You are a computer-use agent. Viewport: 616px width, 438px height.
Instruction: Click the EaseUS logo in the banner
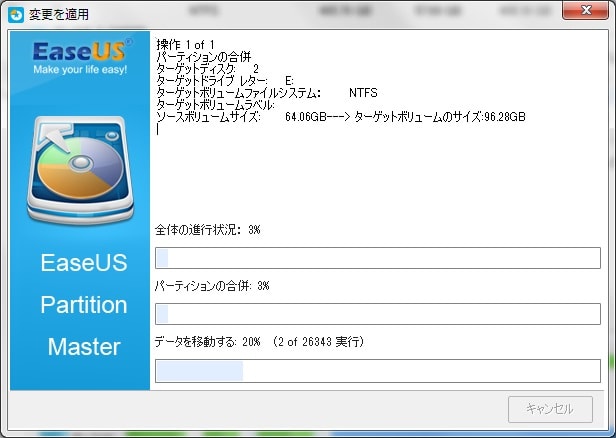pyautogui.click(x=78, y=52)
